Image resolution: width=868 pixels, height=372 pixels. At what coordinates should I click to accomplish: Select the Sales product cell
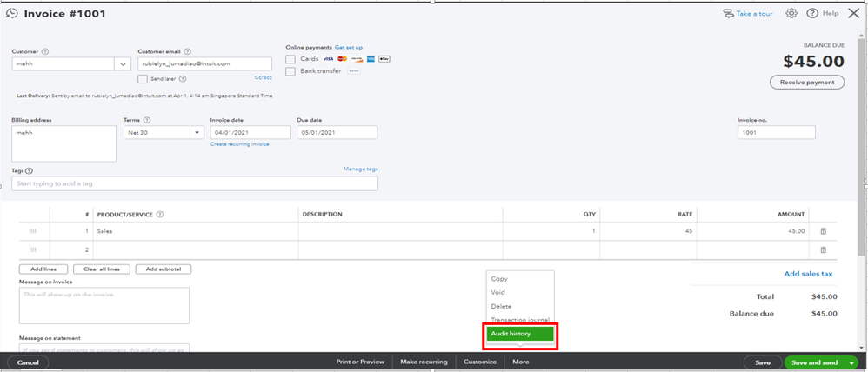(x=196, y=231)
